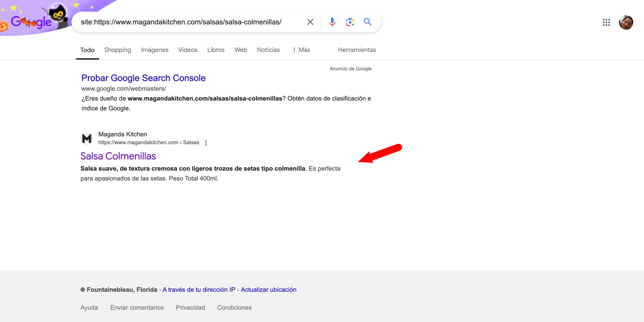Start voice search with the microphone icon
This screenshot has width=644, height=322.
(332, 22)
